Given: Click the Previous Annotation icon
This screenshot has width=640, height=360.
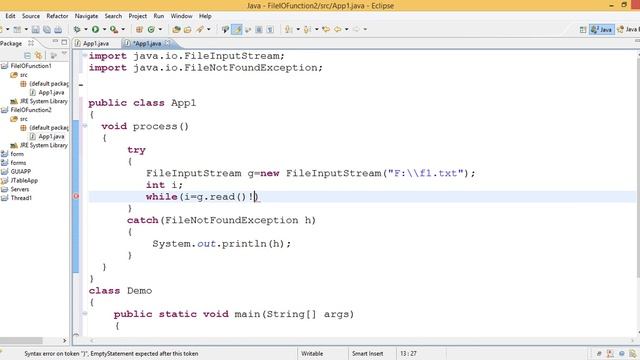Looking at the screenshot, I should click(307, 29).
